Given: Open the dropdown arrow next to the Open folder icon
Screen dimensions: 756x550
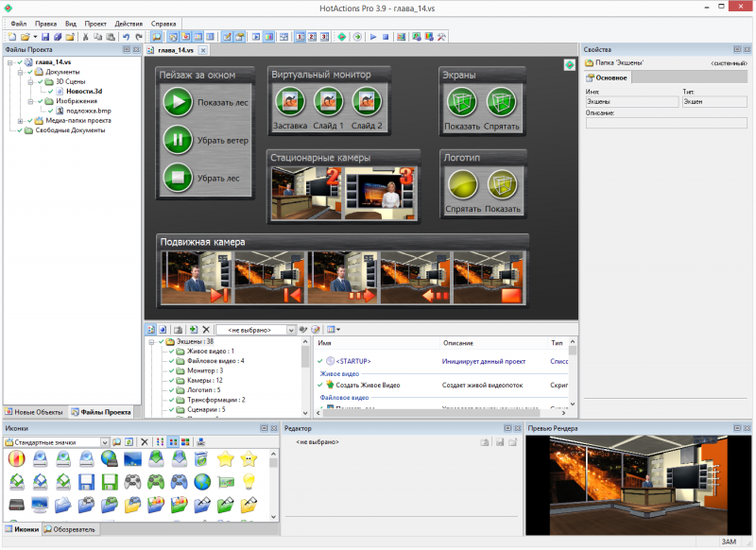Looking at the screenshot, I should point(35,37).
